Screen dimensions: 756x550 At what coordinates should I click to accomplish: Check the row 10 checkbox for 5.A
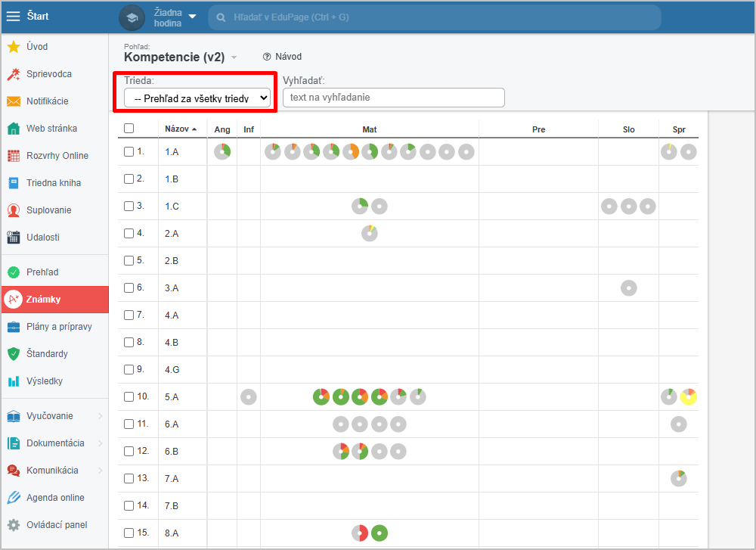[129, 397]
